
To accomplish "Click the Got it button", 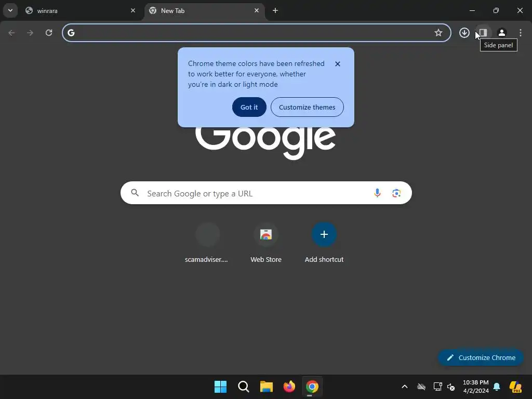I will 249,107.
